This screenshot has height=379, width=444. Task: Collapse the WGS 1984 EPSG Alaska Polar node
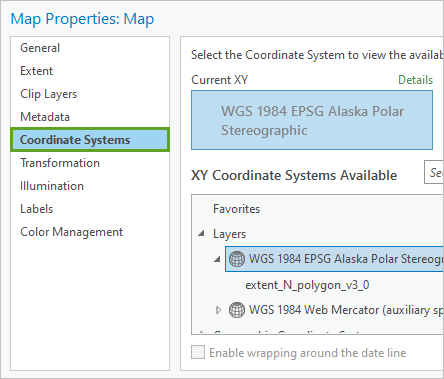(217, 259)
